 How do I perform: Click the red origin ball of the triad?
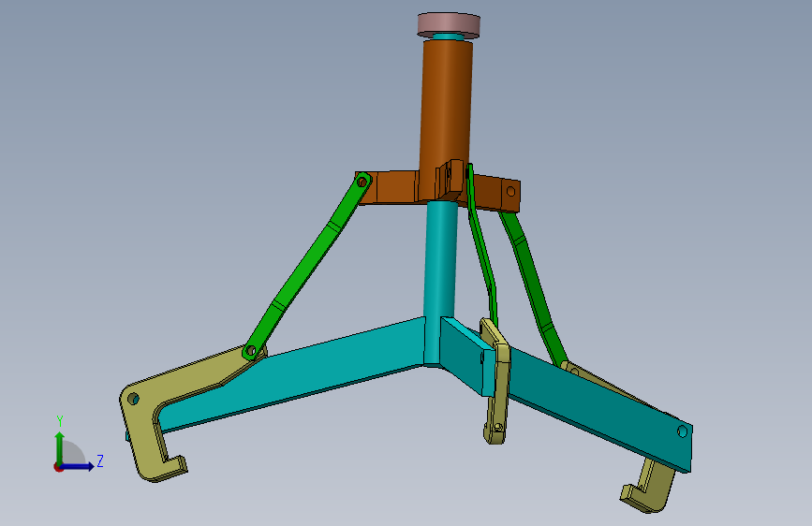click(x=58, y=467)
